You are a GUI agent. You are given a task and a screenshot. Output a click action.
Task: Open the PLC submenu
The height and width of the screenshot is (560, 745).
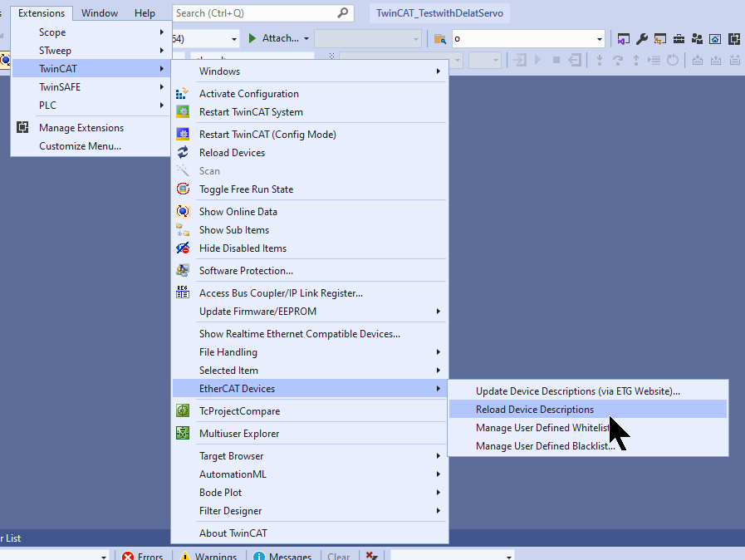click(x=91, y=105)
